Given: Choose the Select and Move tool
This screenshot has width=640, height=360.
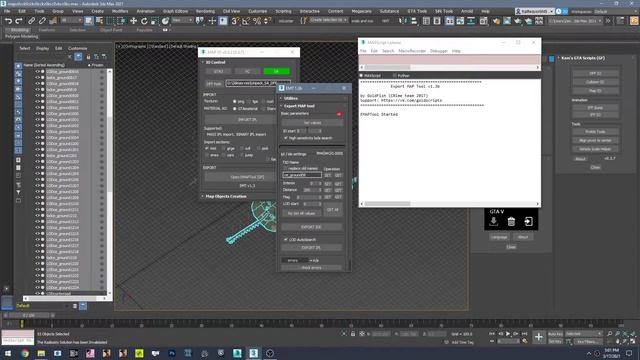Looking at the screenshot, I should [133, 21].
